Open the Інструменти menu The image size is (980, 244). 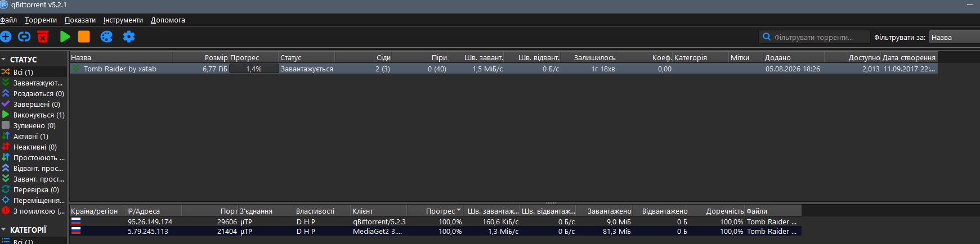pyautogui.click(x=123, y=20)
